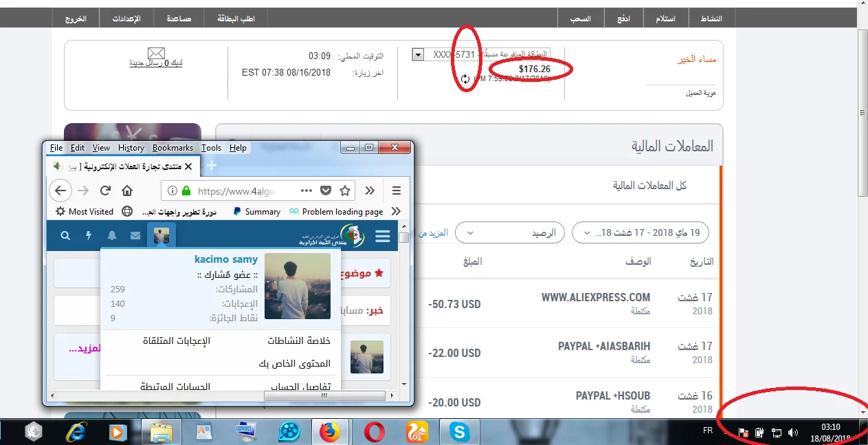
Task: Click the Firefox URL address field
Action: coord(247,191)
